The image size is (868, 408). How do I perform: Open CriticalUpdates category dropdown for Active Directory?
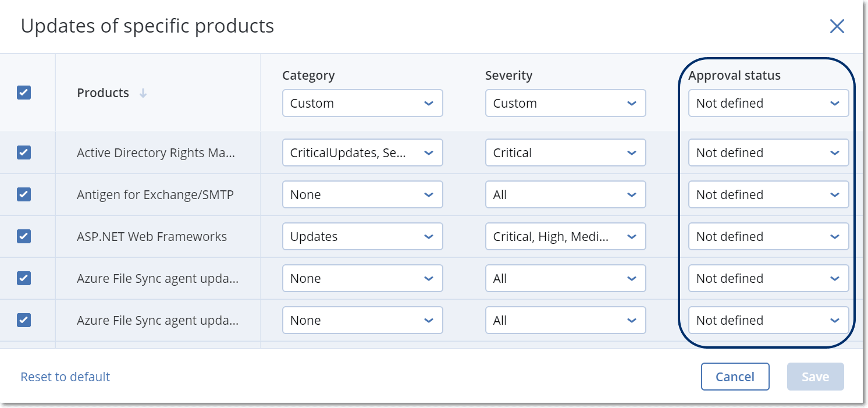[362, 152]
